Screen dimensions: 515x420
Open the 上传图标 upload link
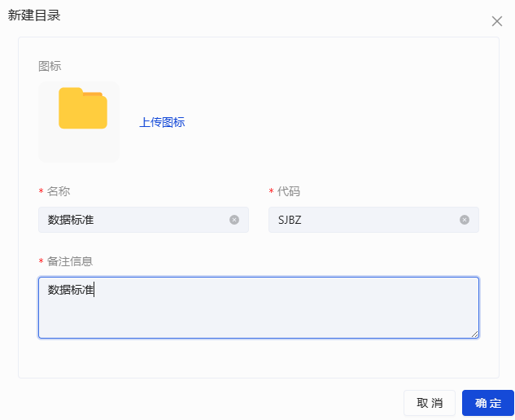(x=162, y=123)
